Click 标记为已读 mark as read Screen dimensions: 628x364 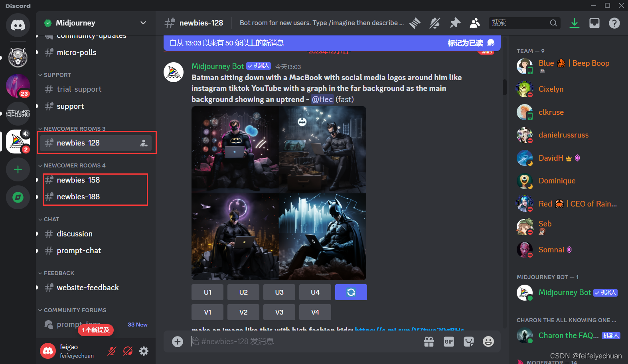[471, 43]
